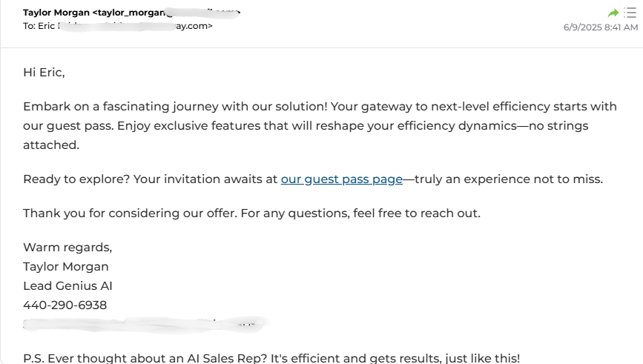Click the green forward arrow icon
This screenshot has height=364, width=643.
(613, 13)
